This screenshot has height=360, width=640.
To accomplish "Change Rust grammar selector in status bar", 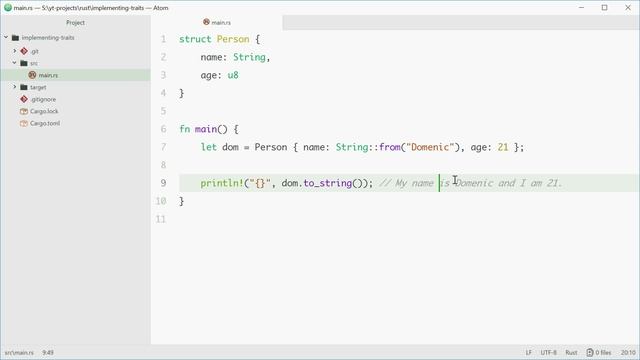I will (571, 352).
